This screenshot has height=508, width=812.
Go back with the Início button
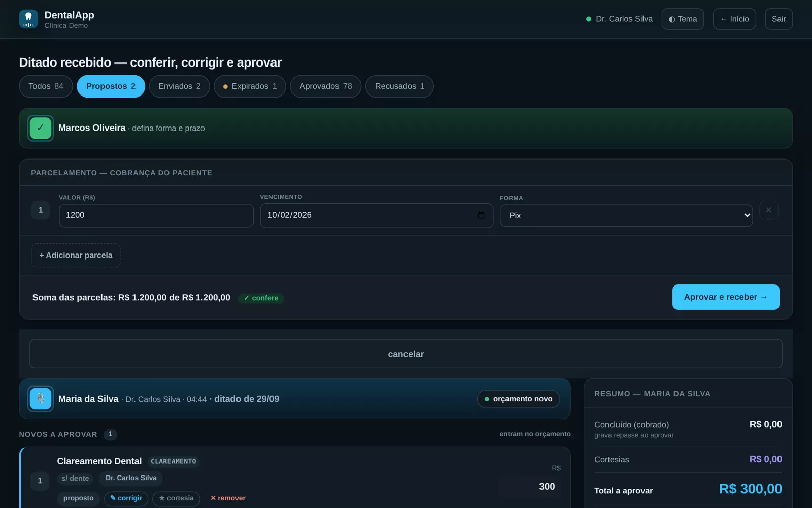(734, 19)
